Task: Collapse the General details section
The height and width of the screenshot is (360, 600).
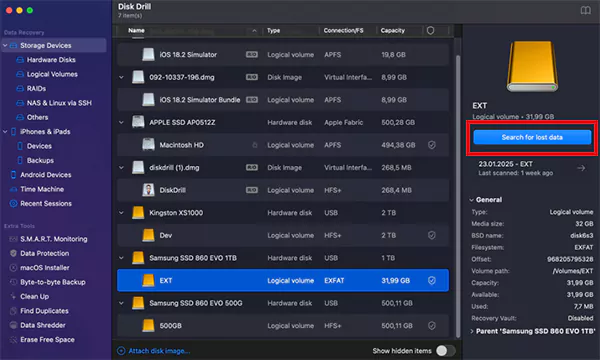Action: coord(472,200)
